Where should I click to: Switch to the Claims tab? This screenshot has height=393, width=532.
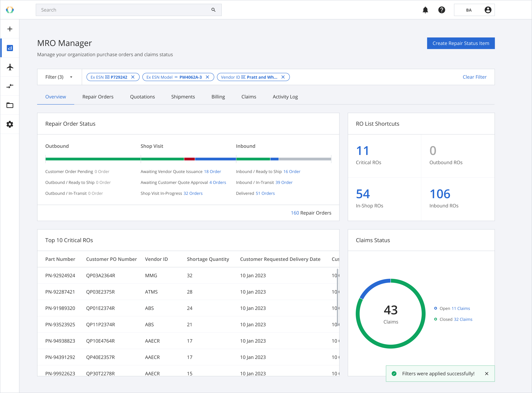249,97
